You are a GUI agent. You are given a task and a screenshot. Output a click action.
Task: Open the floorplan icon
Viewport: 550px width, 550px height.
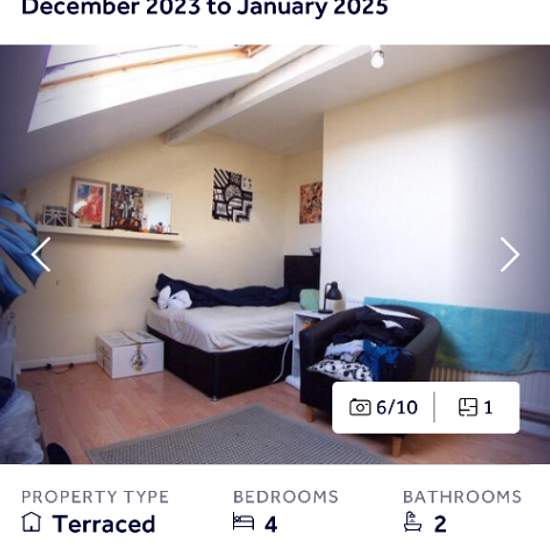(468, 407)
